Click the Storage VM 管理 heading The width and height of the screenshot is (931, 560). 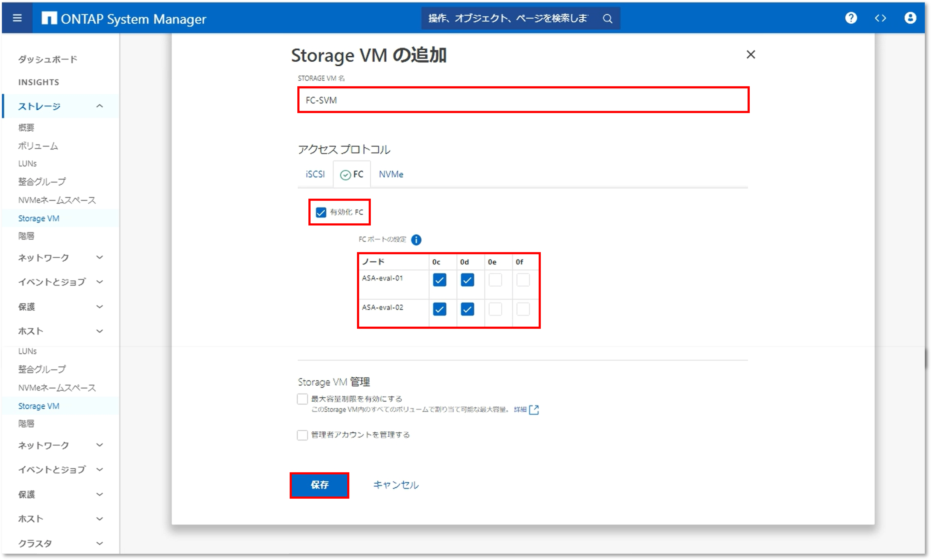tap(334, 382)
